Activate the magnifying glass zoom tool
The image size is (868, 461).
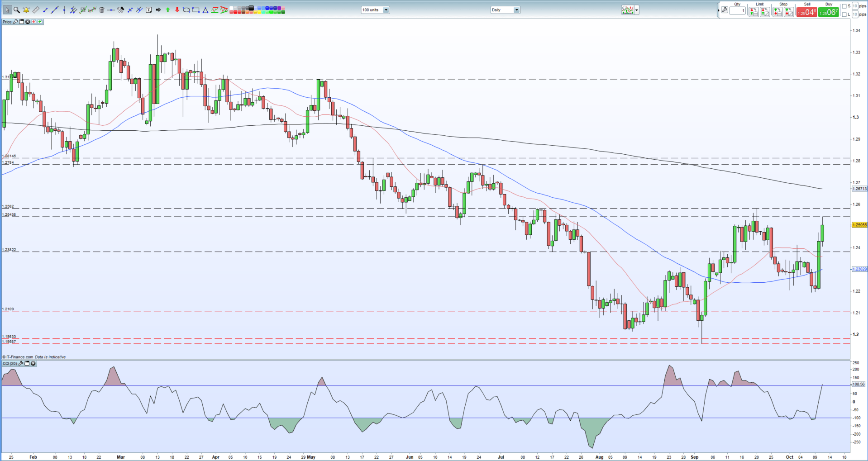point(17,10)
